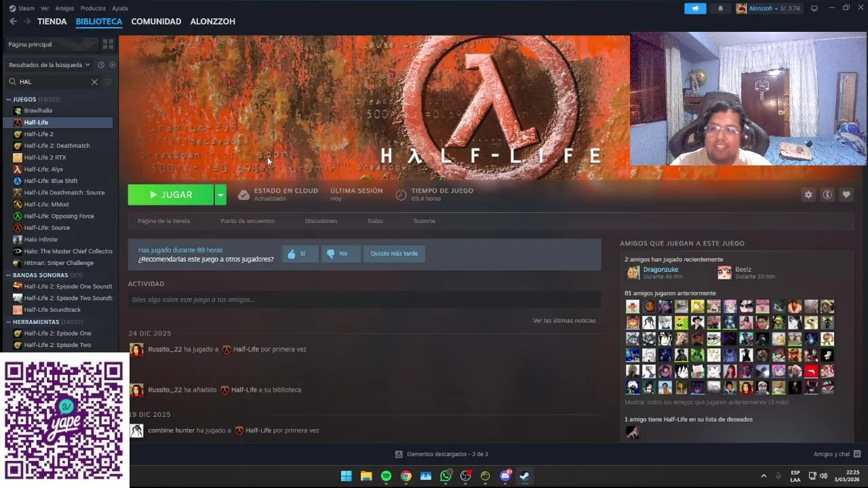The height and width of the screenshot is (488, 868).
Task: Select Hitman: Sniper Challenge
Action: tap(58, 263)
